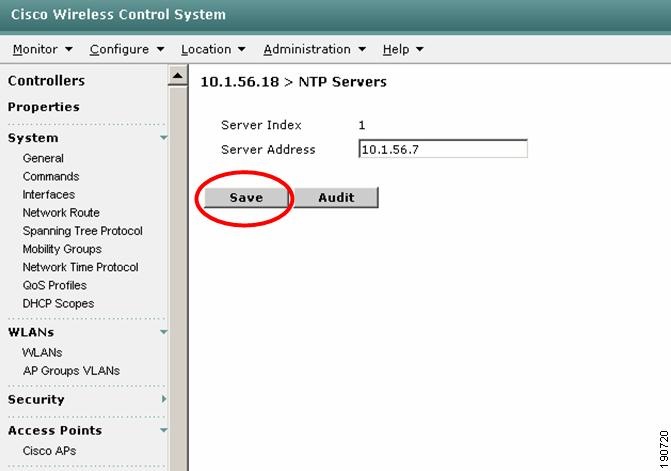671x471 pixels.
Task: Select the WLANs sub-item link
Action: point(42,353)
